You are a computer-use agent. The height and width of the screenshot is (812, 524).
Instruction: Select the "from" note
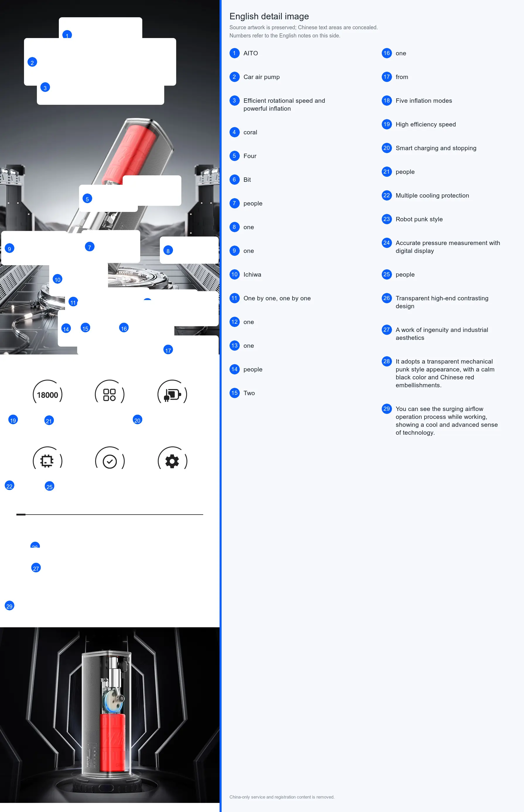(402, 77)
